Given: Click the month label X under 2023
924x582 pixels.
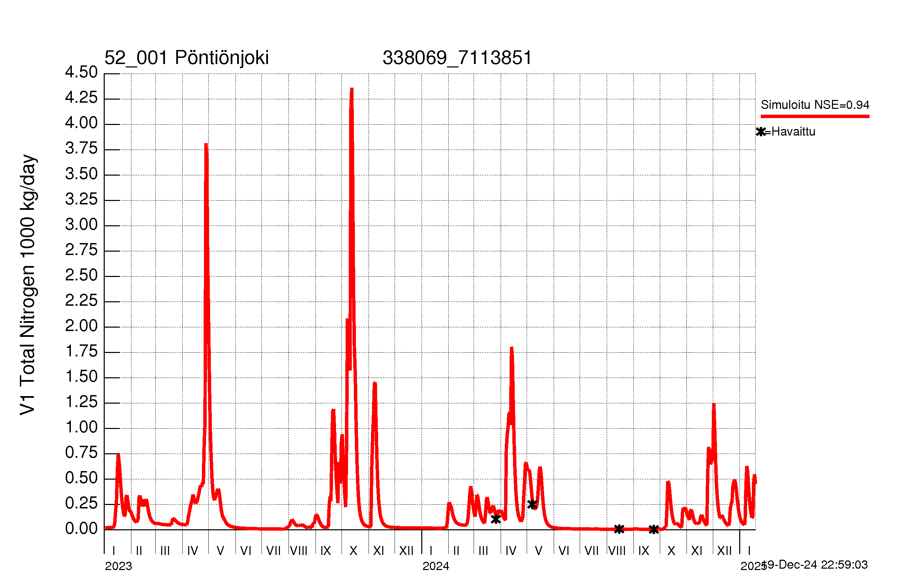Looking at the screenshot, I should tap(354, 551).
